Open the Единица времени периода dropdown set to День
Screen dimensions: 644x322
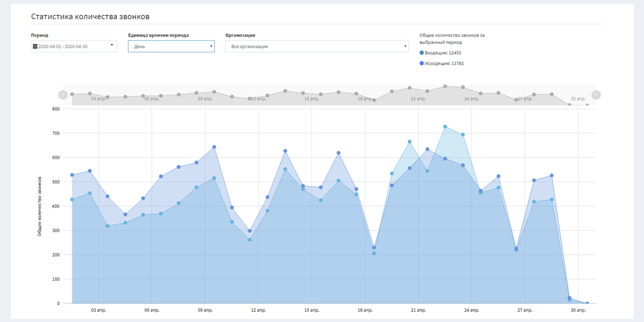pyautogui.click(x=171, y=46)
